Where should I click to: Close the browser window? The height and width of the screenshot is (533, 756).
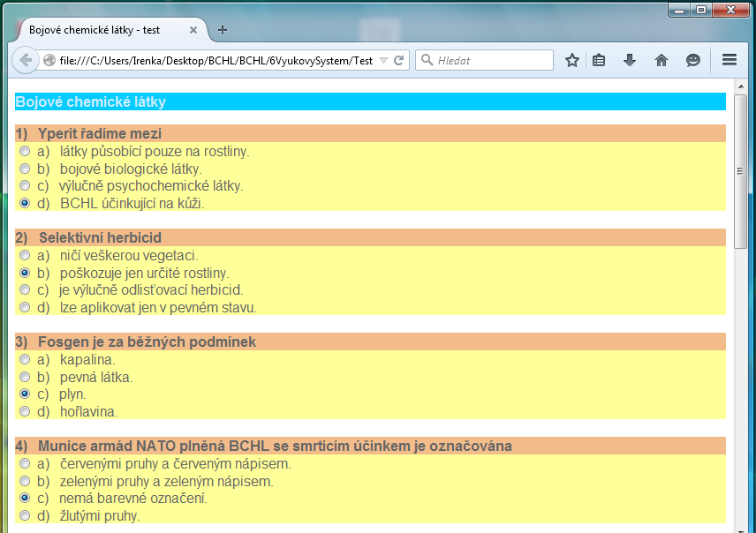coord(730,10)
